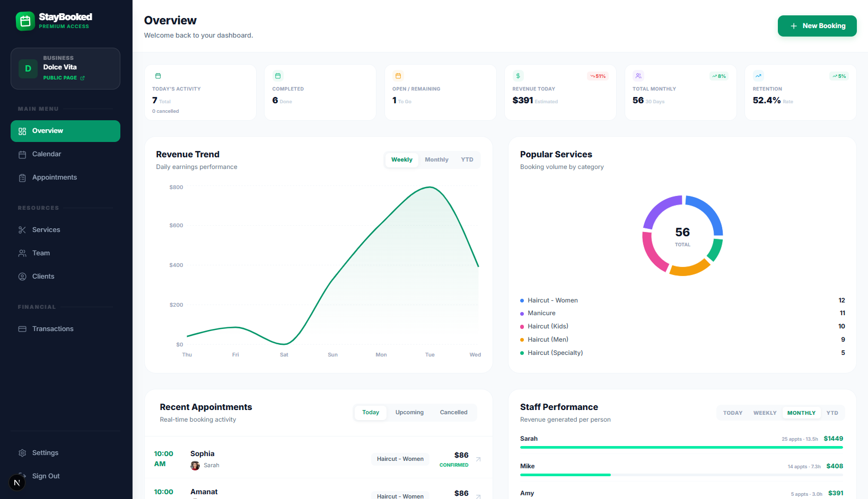Screen dimensions: 868x499
Task: Select the Appointments clipboard icon in sidebar
Action: pyautogui.click(x=22, y=177)
